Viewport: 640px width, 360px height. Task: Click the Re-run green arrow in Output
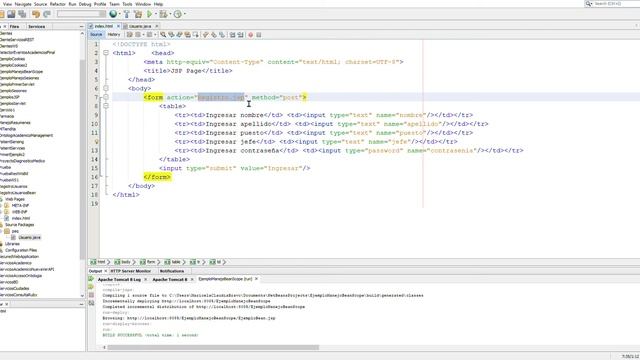click(91, 279)
